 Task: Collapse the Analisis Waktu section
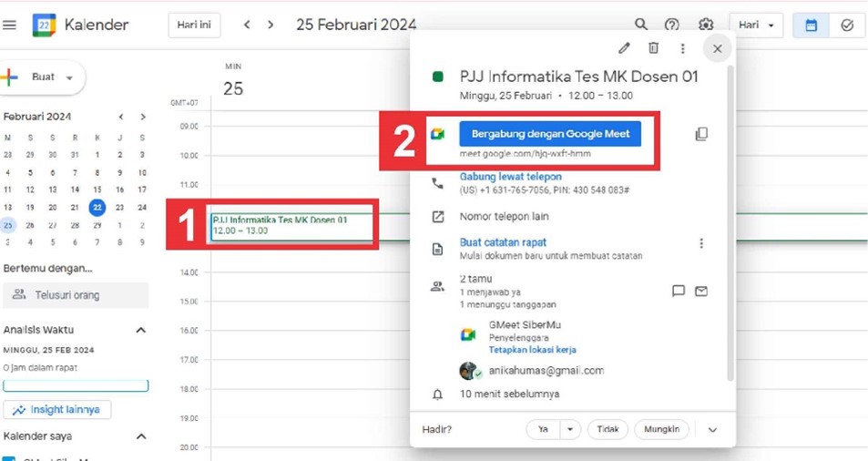tap(141, 330)
